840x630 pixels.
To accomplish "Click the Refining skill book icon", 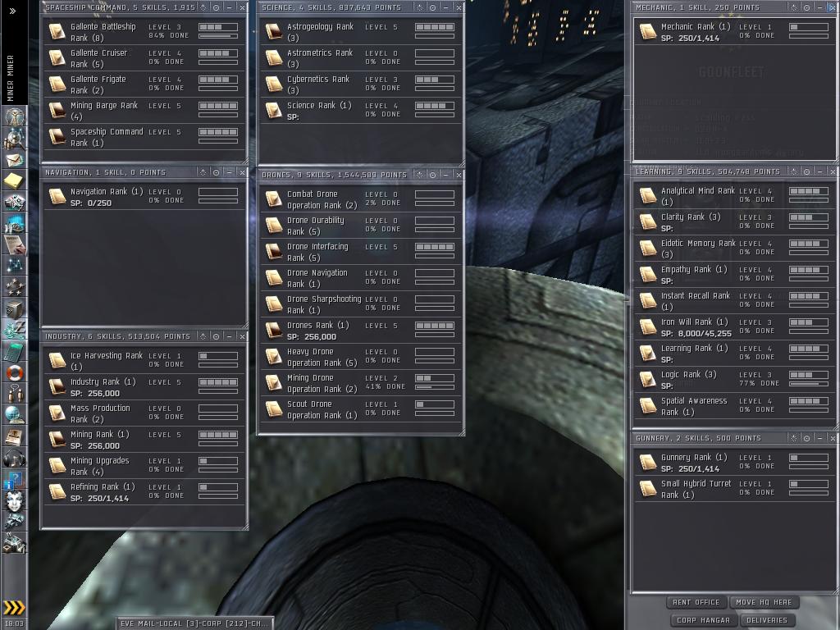I will click(57, 492).
